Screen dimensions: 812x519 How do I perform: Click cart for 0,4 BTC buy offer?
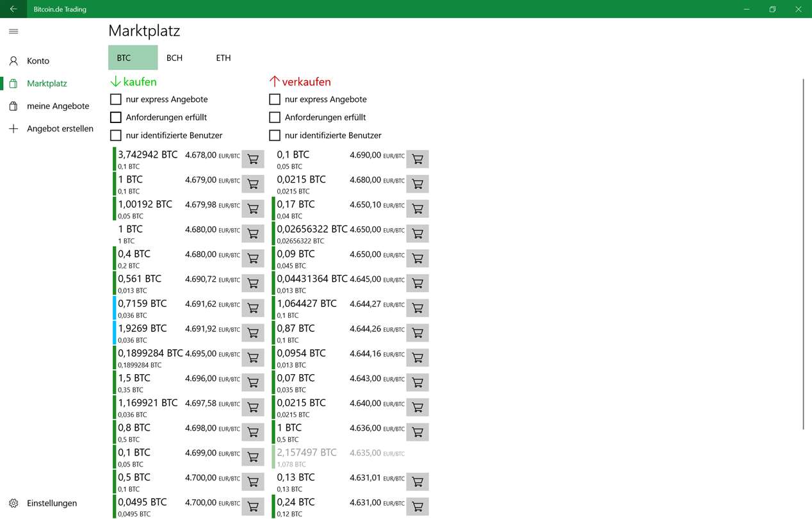[253, 258]
